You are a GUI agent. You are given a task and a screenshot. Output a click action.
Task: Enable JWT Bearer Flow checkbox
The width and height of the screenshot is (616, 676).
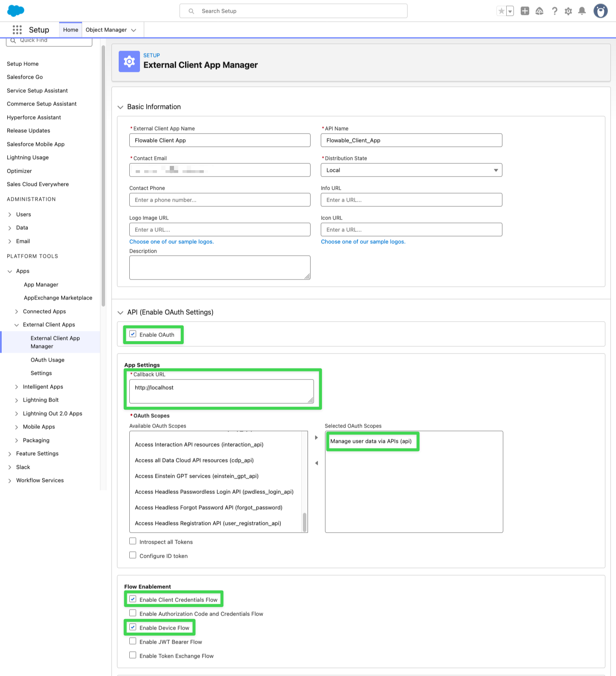click(133, 641)
